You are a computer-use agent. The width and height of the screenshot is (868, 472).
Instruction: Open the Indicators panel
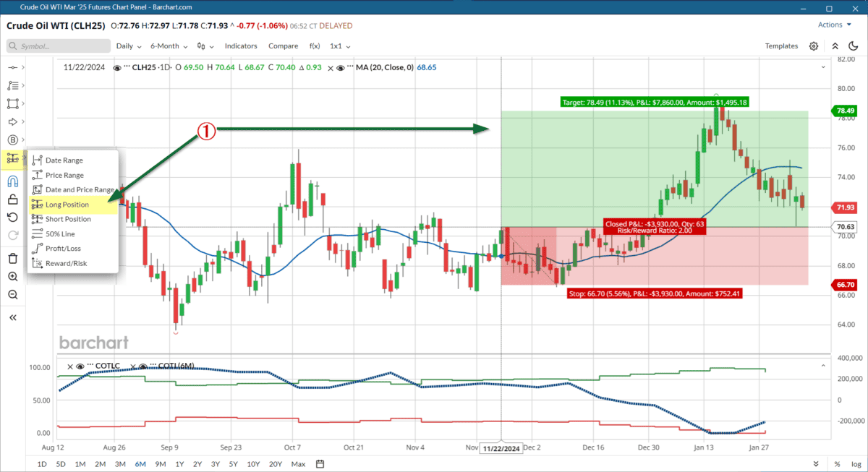tap(241, 46)
